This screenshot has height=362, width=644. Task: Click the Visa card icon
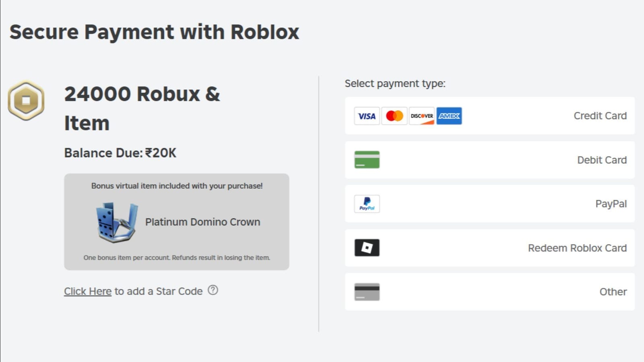tap(367, 116)
